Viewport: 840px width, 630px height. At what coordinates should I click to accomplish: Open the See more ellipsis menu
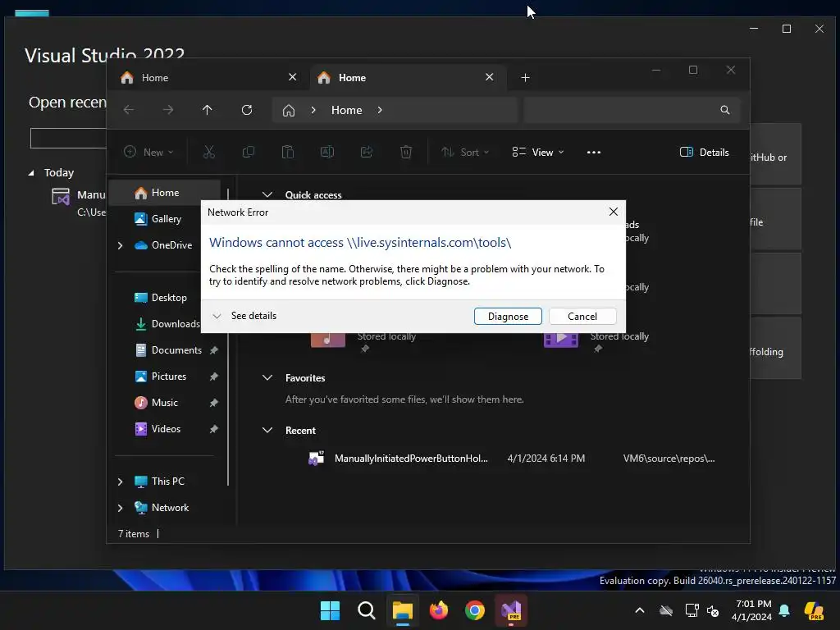pos(594,152)
